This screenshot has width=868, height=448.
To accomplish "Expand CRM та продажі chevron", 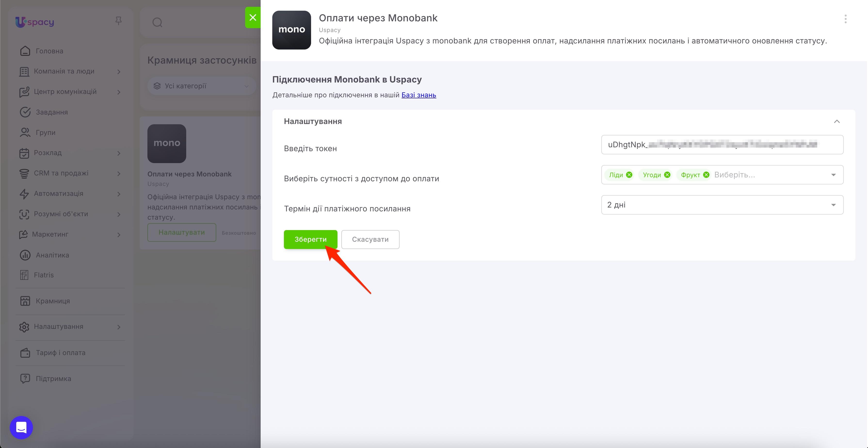I will [x=119, y=174].
